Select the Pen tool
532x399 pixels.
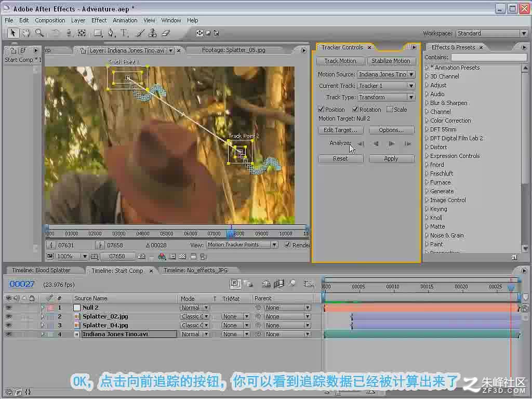point(111,33)
